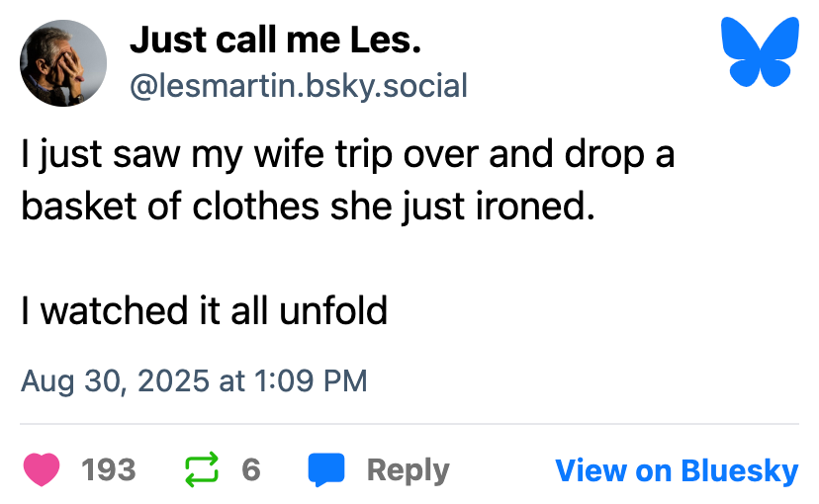
Task: Open the "View on Bluesky" link
Action: pyautogui.click(x=677, y=469)
